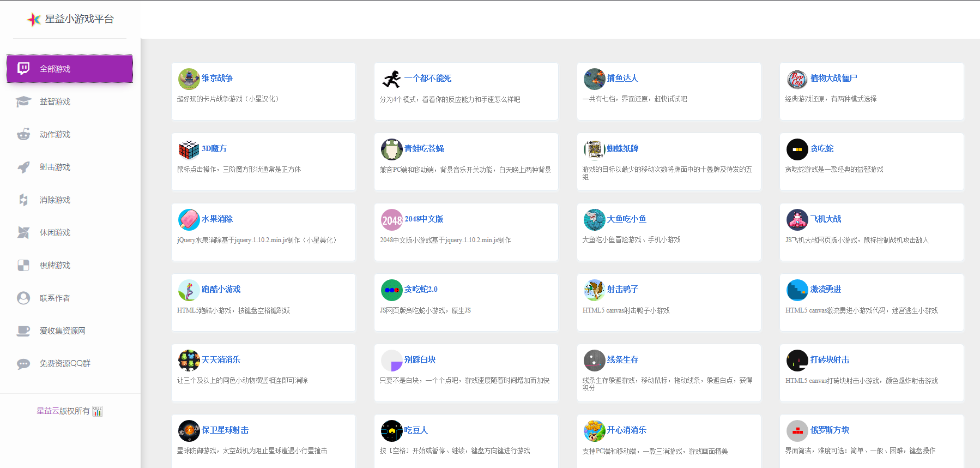Click the 水果消除 popsicle icon
Screen dimensions: 980x468
pos(189,220)
